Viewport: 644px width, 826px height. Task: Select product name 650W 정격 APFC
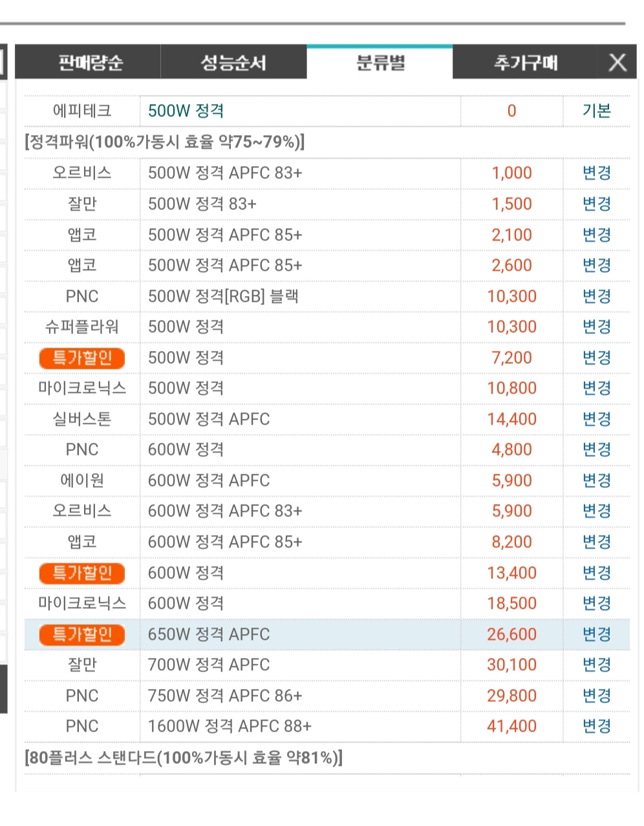pos(209,634)
